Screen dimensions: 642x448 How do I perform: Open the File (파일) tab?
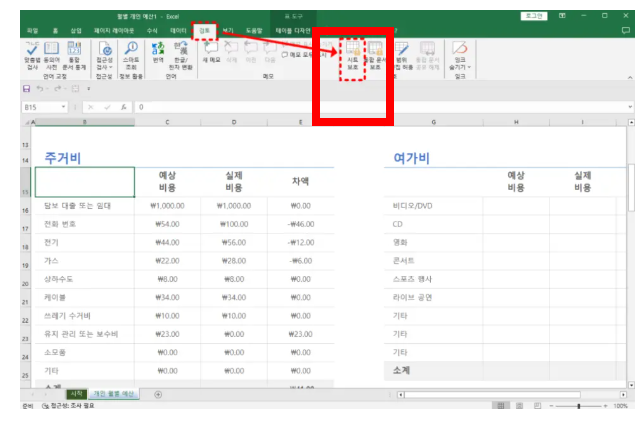32,31
